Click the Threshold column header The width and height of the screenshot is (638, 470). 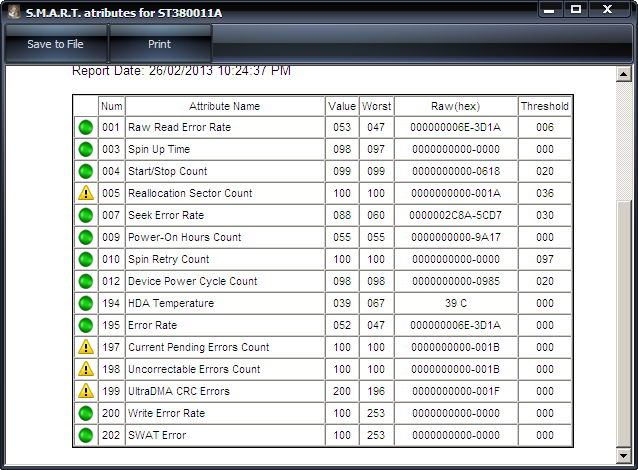point(545,106)
